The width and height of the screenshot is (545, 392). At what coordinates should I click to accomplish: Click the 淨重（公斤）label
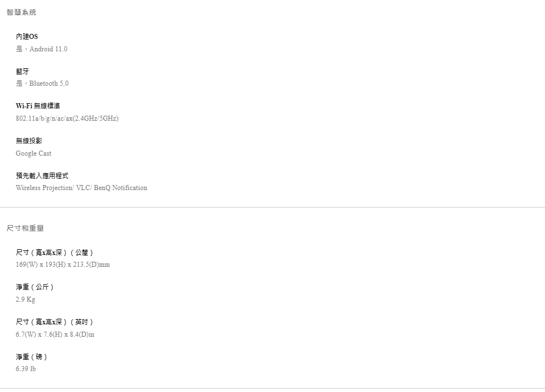click(35, 287)
